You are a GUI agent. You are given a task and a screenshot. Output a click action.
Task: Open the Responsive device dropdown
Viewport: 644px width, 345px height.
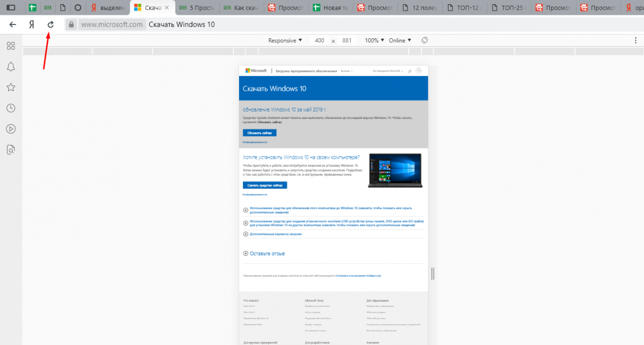coord(285,40)
